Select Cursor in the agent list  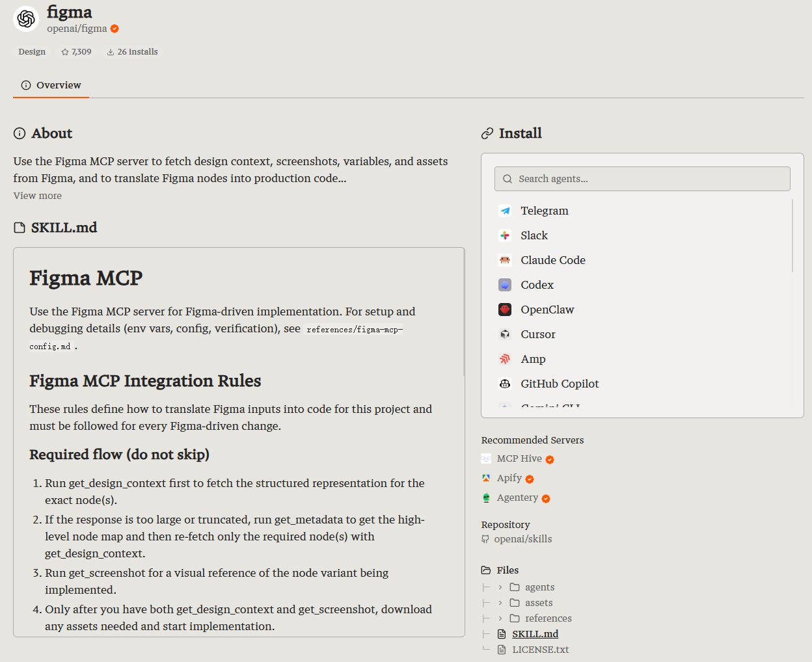[x=642, y=334]
